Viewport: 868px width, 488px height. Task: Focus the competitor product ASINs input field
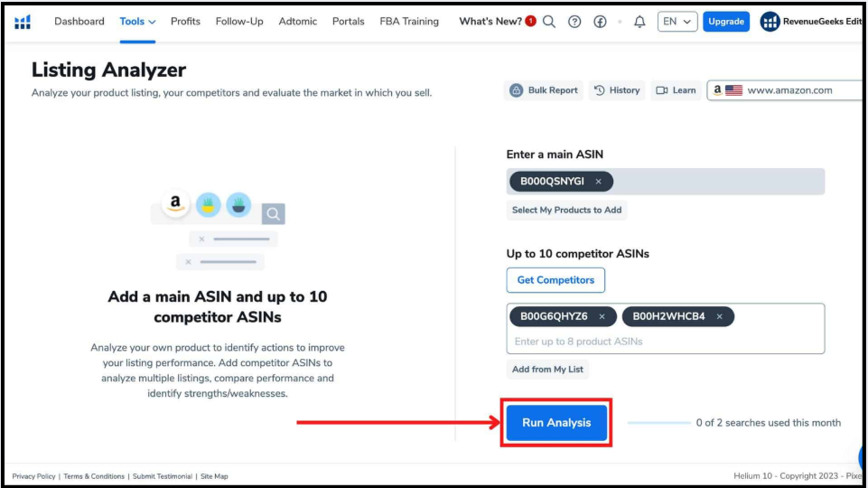coord(664,342)
